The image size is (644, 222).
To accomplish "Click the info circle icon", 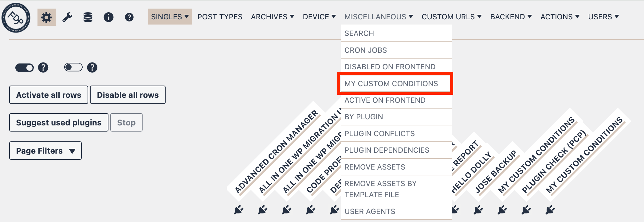I will coord(108,17).
